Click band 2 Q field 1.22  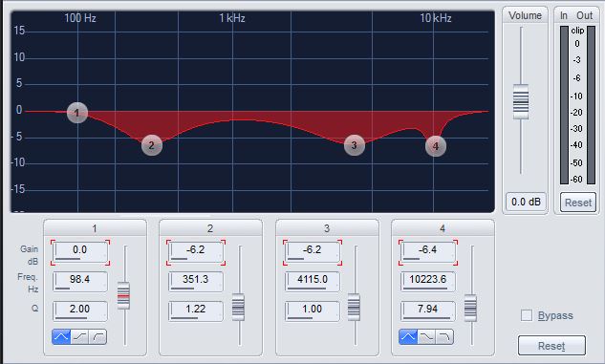pos(196,311)
